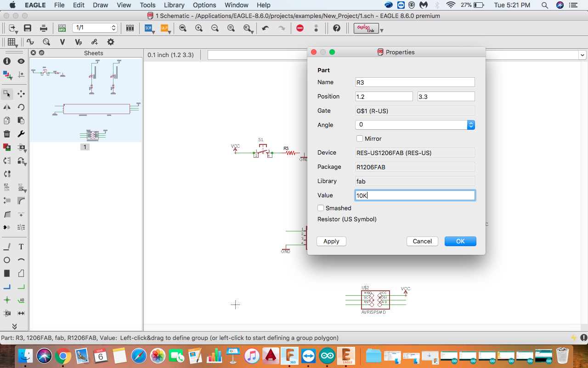The image size is (588, 368).
Task: Open the sheet selector 1/1 dropdown
Action: coord(95,28)
